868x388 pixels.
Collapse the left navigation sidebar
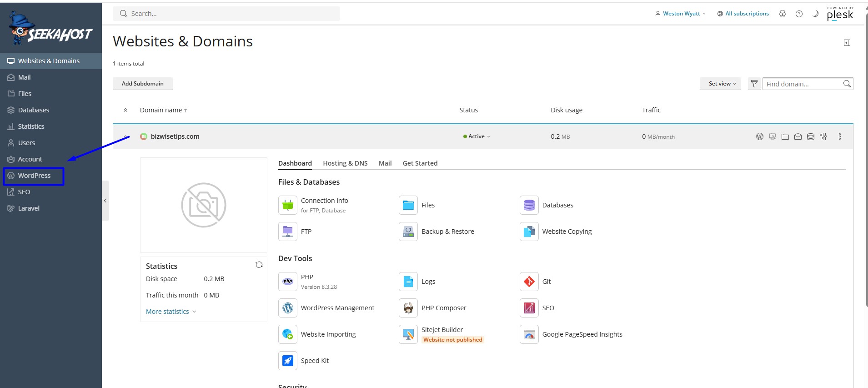pyautogui.click(x=105, y=201)
